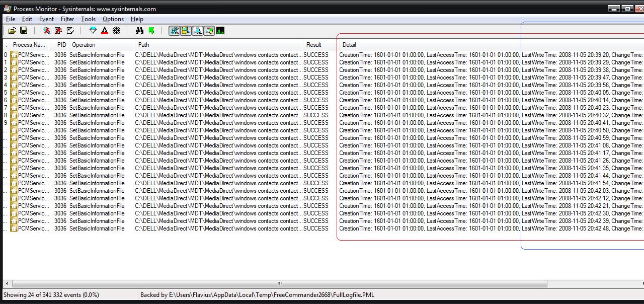Open the Filter dialog from the funnel icon
644x304 pixels.
(93, 31)
